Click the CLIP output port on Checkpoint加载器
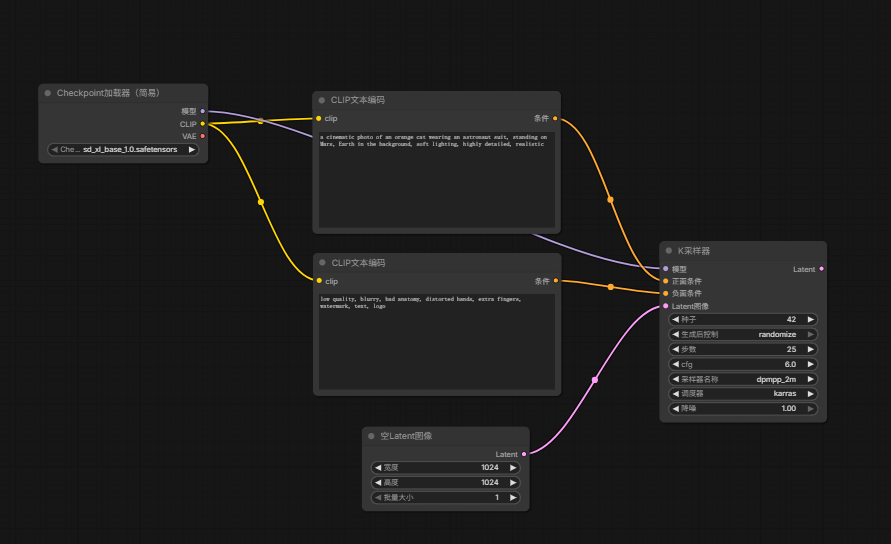 click(x=203, y=124)
